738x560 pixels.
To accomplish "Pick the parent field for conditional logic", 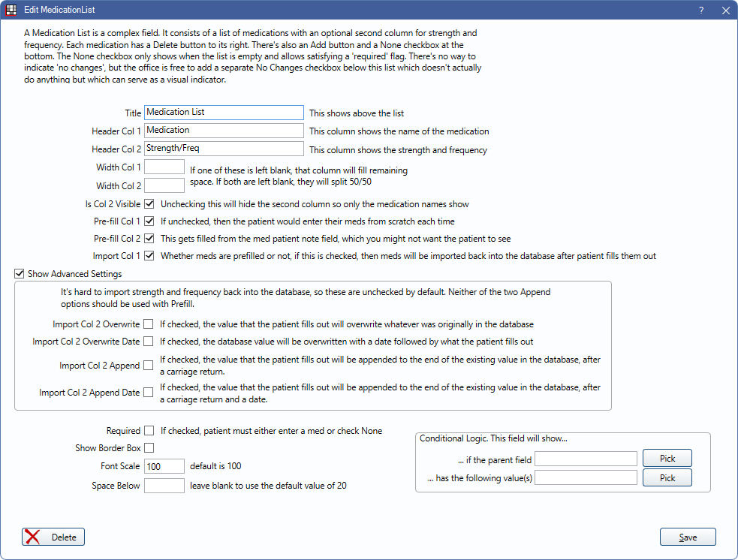I will tap(667, 459).
